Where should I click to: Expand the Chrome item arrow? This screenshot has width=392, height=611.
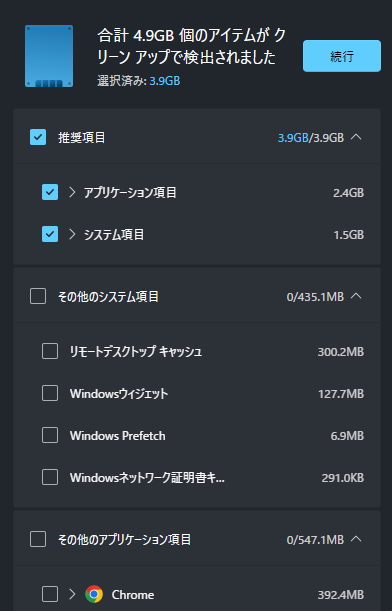[72, 594]
